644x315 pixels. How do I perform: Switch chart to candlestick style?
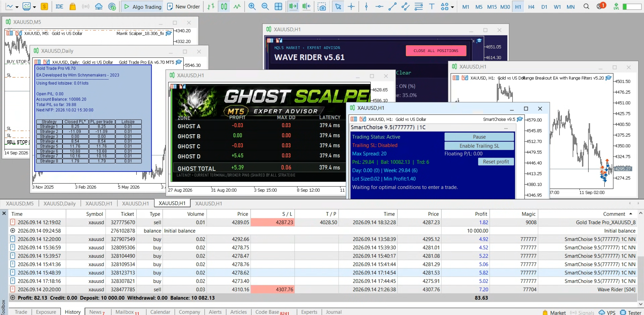pyautogui.click(x=224, y=6)
